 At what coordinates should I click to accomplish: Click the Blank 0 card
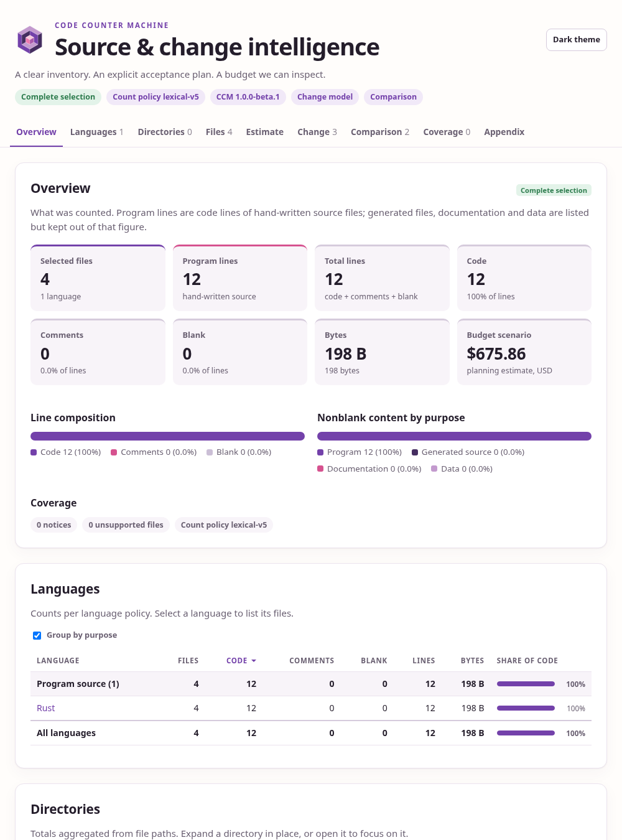240,352
